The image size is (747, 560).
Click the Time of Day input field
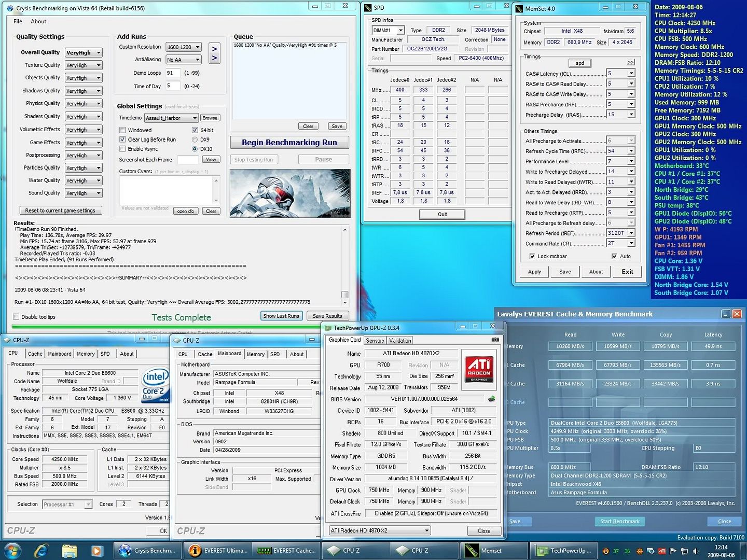(173, 86)
